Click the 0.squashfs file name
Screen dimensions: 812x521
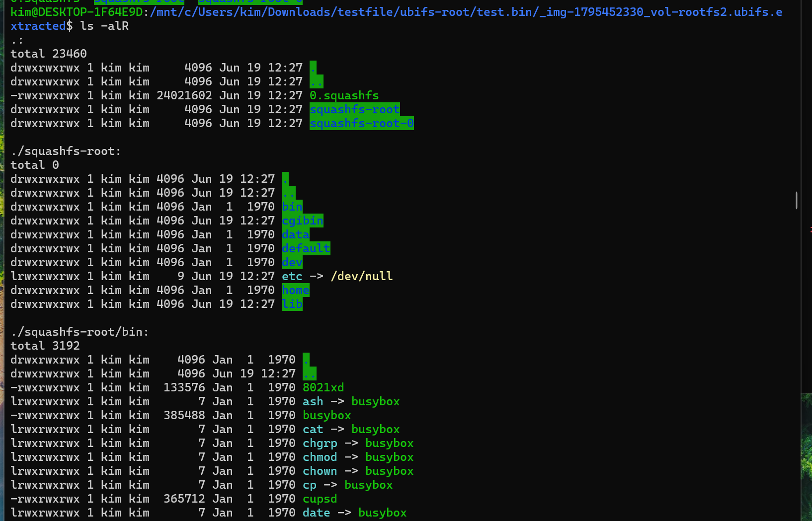click(x=344, y=95)
